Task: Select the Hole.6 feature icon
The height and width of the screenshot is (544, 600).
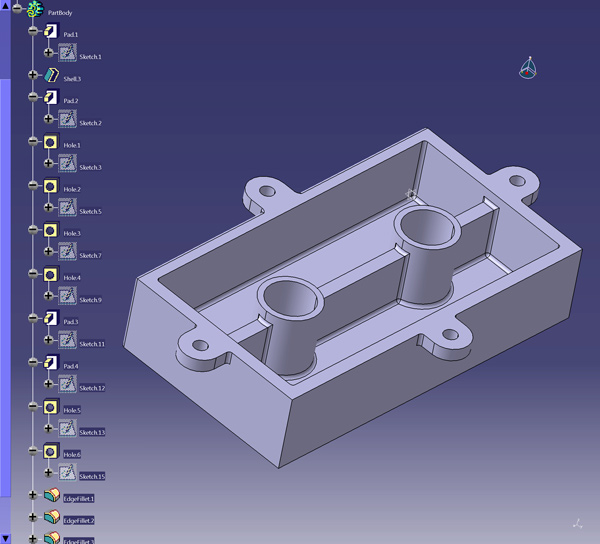Action: click(50, 452)
